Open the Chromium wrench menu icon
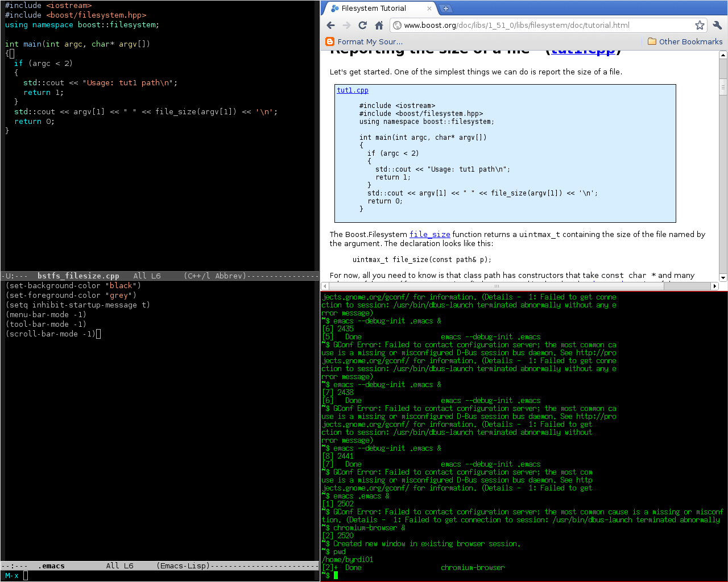The width and height of the screenshot is (728, 582). (718, 25)
